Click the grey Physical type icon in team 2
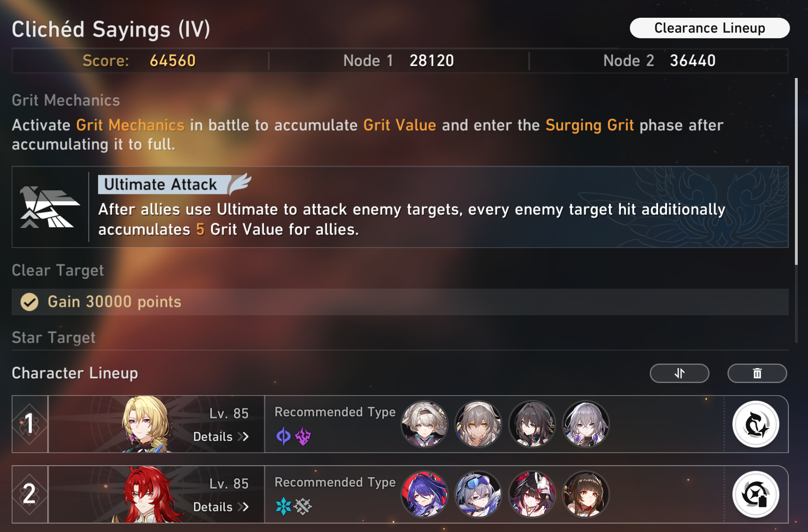 click(303, 506)
